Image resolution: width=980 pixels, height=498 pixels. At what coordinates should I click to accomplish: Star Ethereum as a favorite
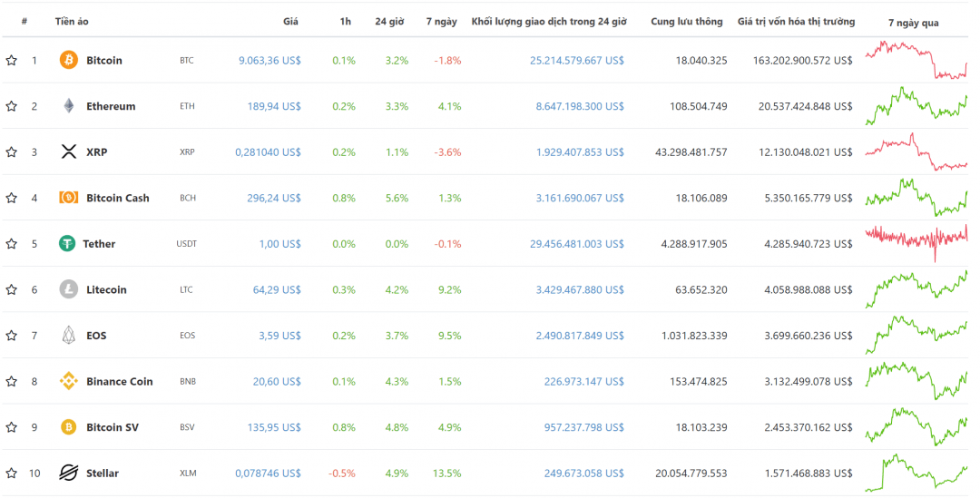click(x=11, y=105)
